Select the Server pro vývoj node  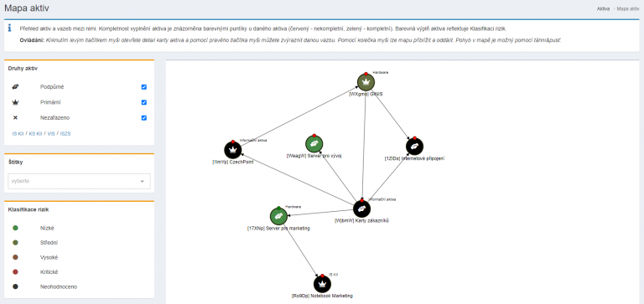pyautogui.click(x=314, y=143)
